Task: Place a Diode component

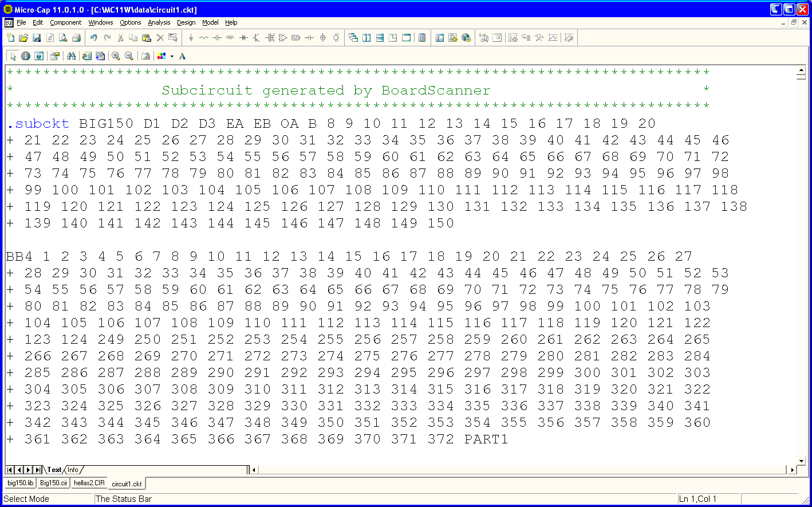Action: coord(243,38)
